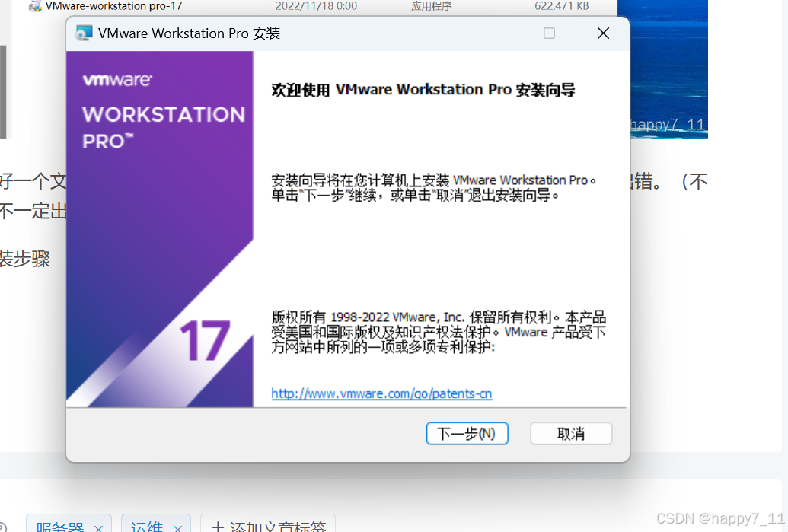This screenshot has height=532, width=788.
Task: Click the installer icon in the title bar
Action: point(84,33)
